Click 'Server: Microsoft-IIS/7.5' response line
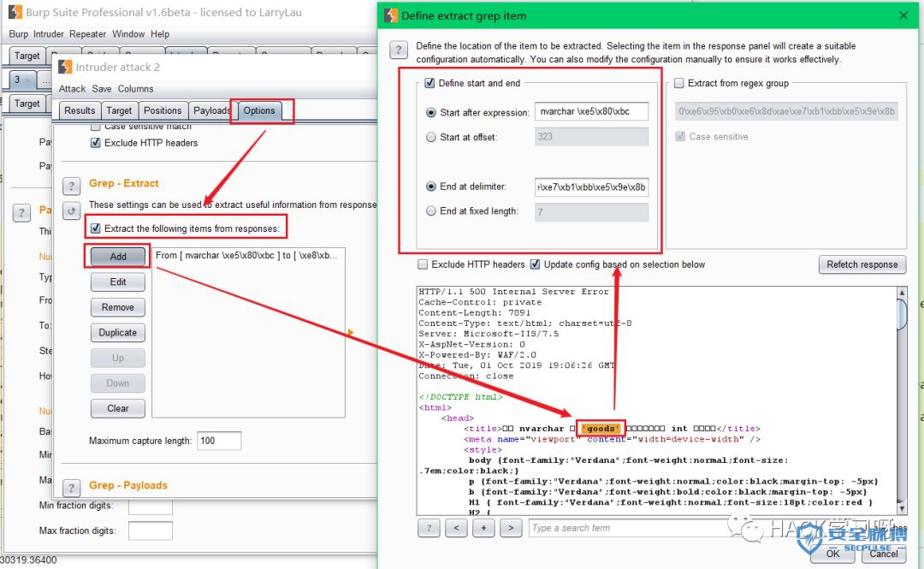Screen dimensions: 924x569 489,334
